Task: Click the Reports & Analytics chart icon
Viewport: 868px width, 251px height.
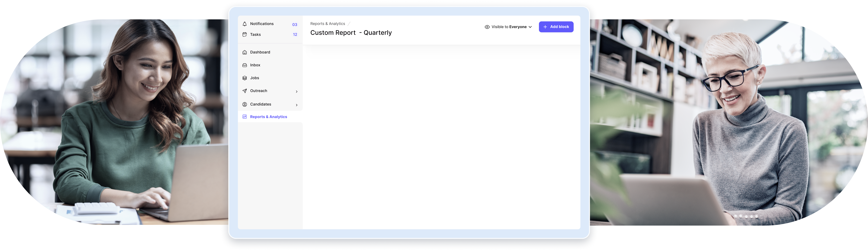Action: click(245, 117)
